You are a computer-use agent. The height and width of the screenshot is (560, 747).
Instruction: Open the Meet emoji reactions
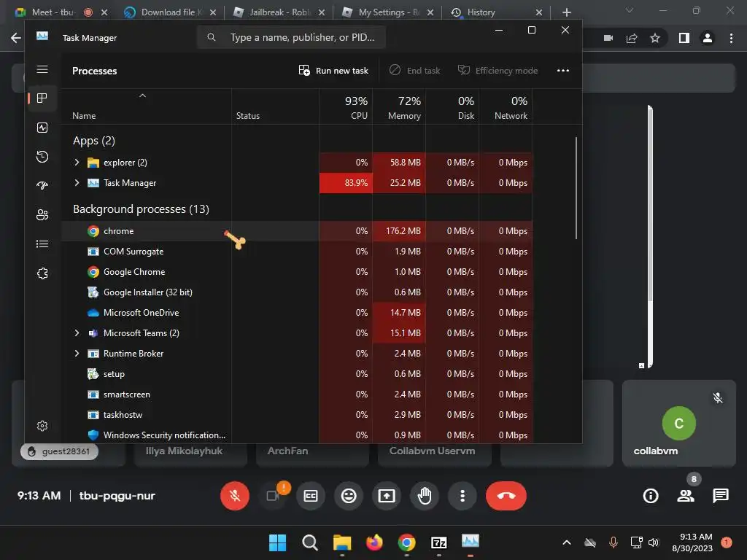pos(349,496)
